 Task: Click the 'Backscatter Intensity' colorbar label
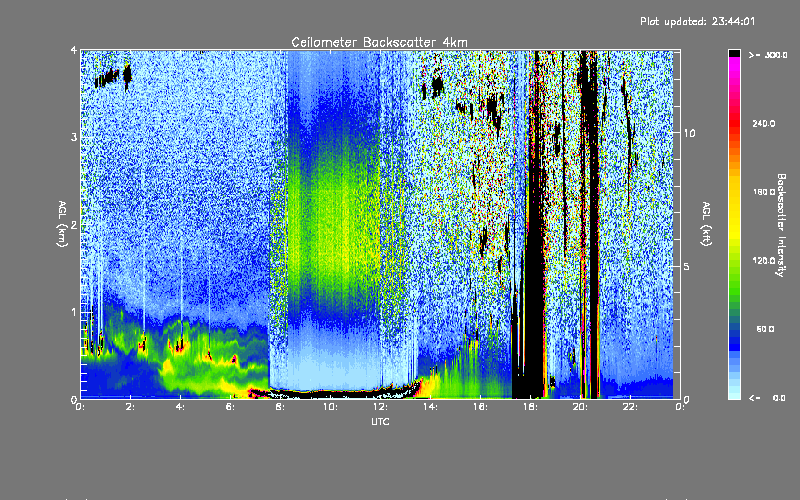click(x=781, y=225)
